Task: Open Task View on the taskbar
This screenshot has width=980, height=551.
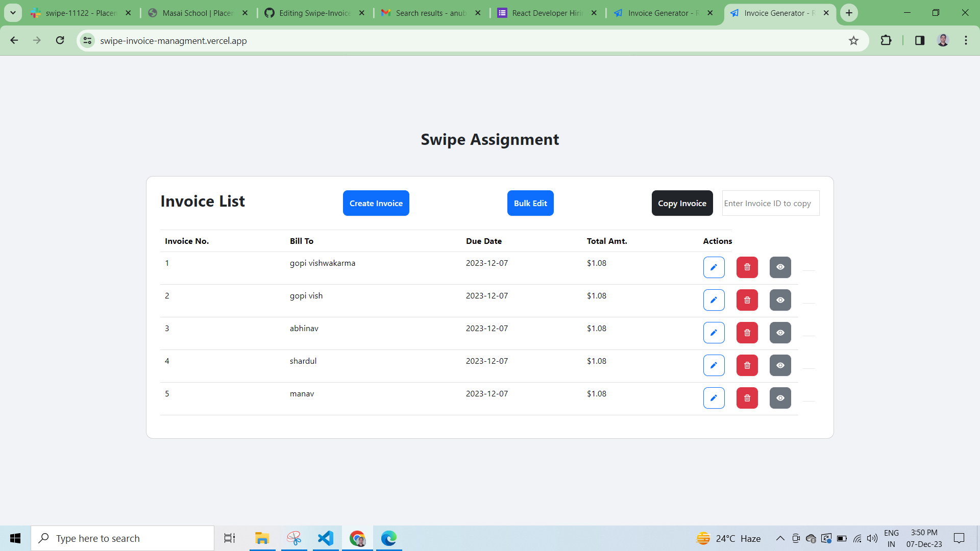Action: point(230,538)
